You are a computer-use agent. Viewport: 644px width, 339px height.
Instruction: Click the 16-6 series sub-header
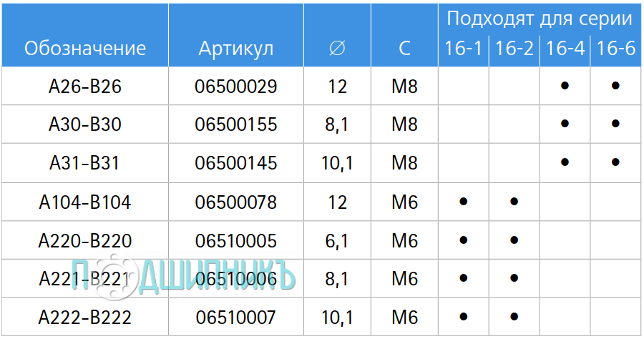tap(615, 49)
